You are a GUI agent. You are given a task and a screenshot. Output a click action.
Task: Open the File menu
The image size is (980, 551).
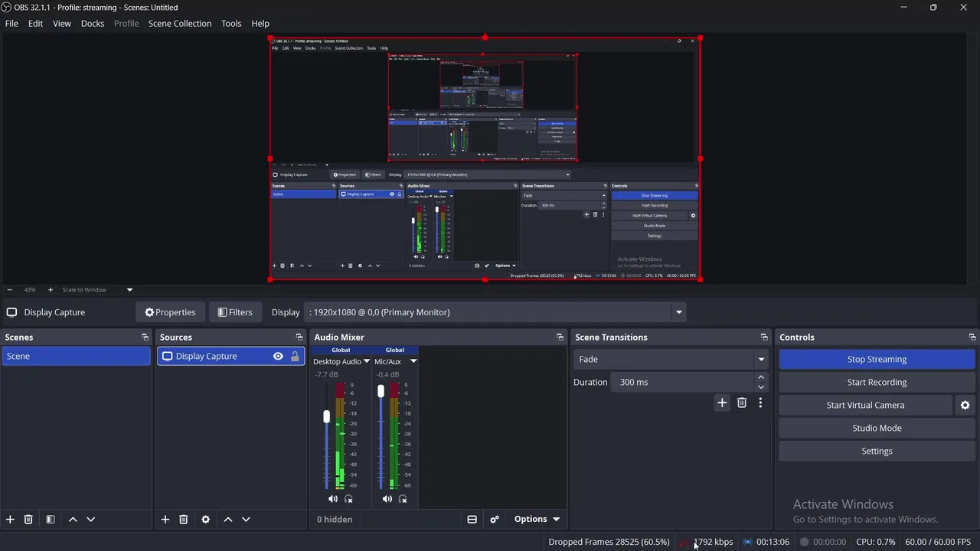(x=11, y=24)
